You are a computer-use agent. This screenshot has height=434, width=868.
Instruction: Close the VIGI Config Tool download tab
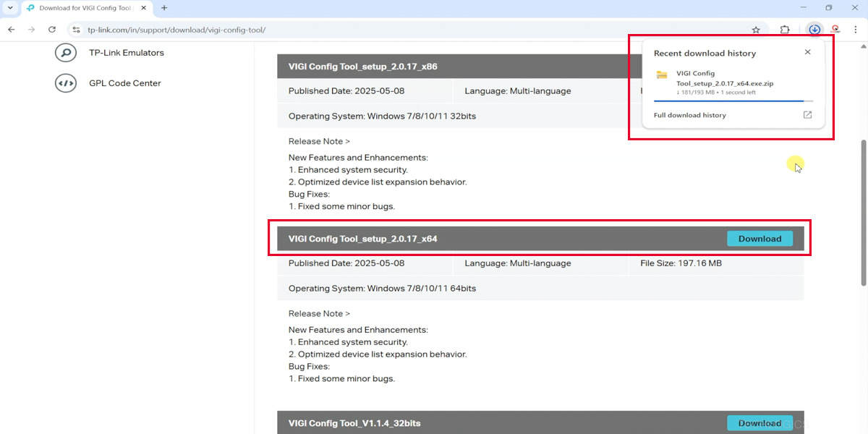[x=143, y=8]
